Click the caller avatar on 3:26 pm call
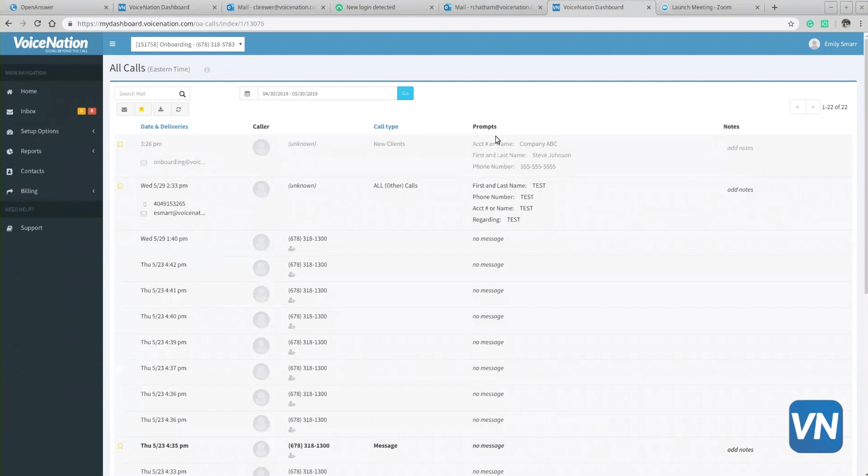The width and height of the screenshot is (868, 476). coord(261,147)
